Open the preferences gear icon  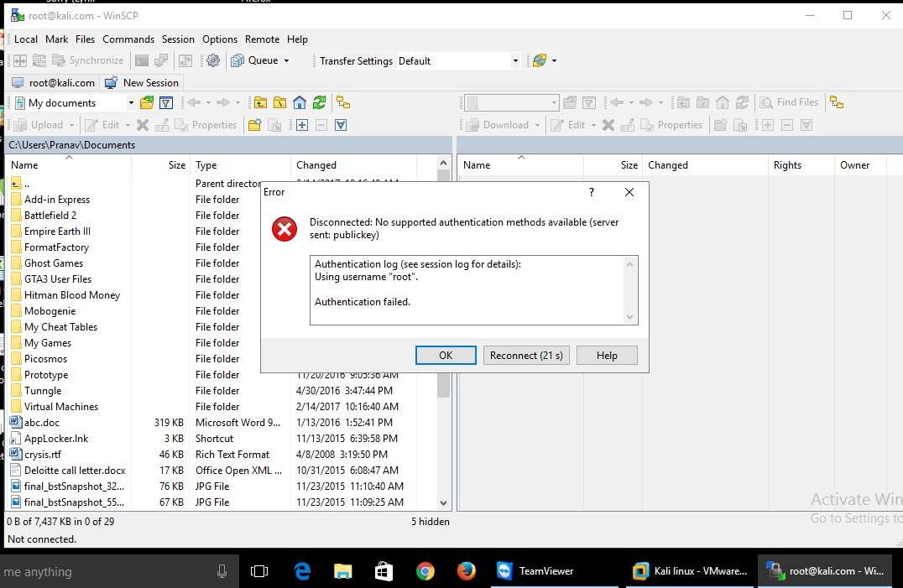(213, 60)
